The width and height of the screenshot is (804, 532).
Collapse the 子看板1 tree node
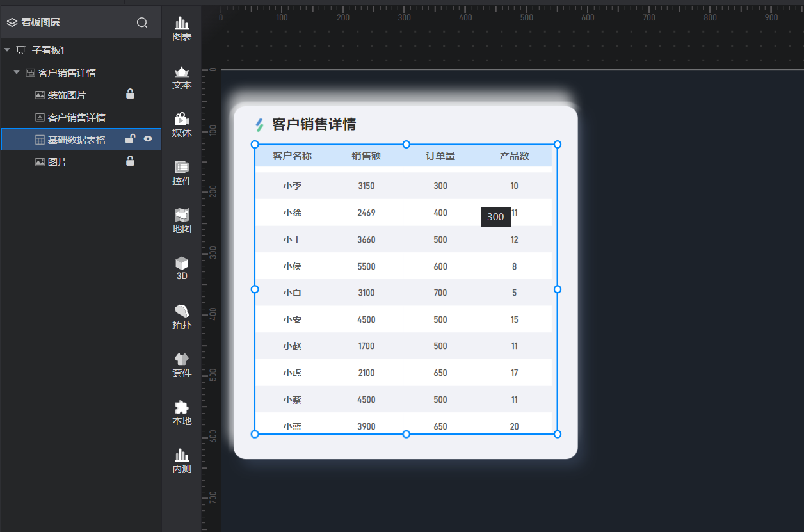[x=7, y=50]
